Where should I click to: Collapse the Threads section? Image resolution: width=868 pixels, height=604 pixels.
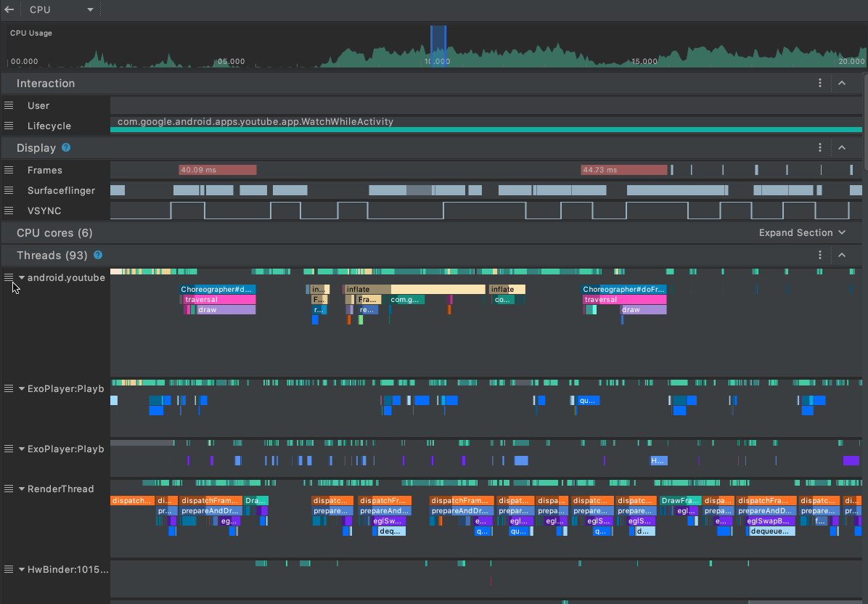[841, 256]
